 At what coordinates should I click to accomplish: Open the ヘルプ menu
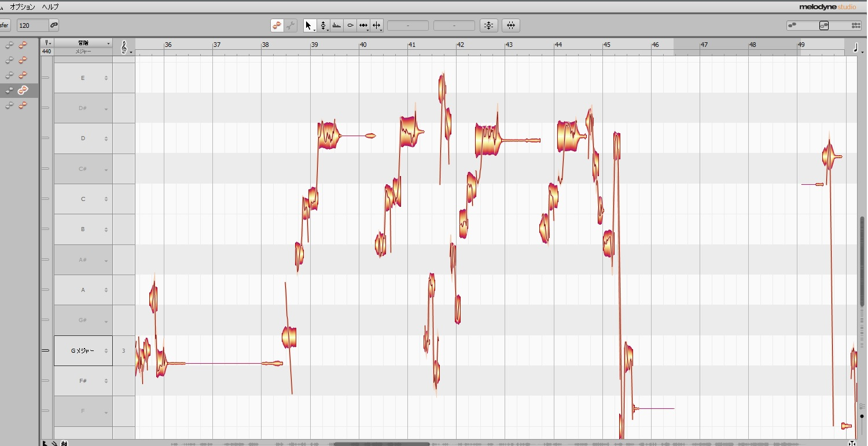[50, 7]
